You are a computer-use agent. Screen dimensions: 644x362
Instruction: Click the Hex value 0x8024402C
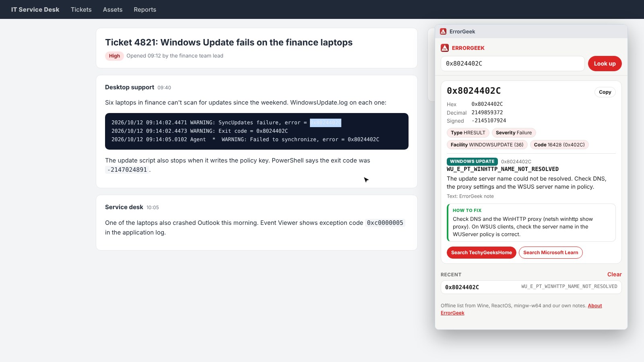(487, 104)
